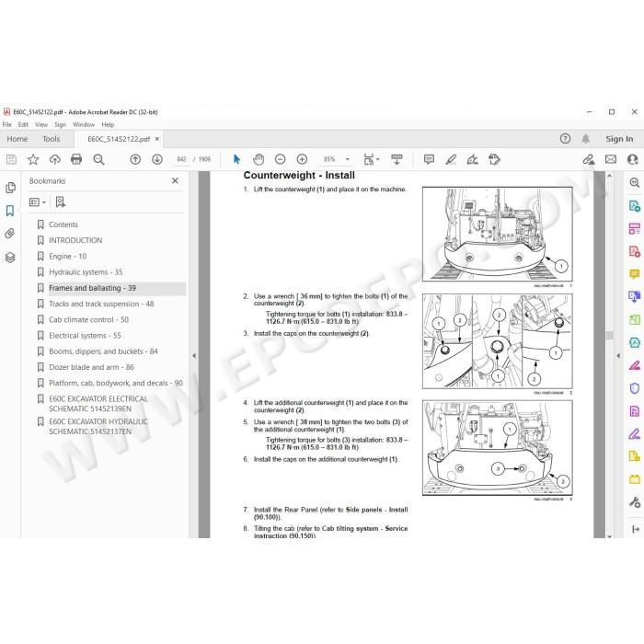Add file to starred with star icon
644x644 pixels.
33,159
